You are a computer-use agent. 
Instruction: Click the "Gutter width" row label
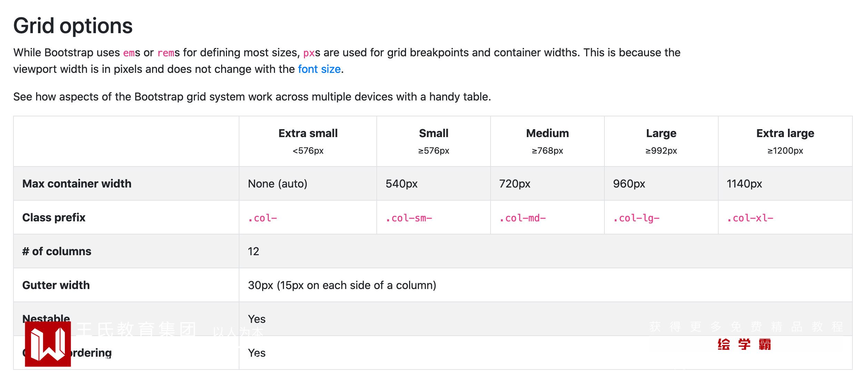(56, 285)
